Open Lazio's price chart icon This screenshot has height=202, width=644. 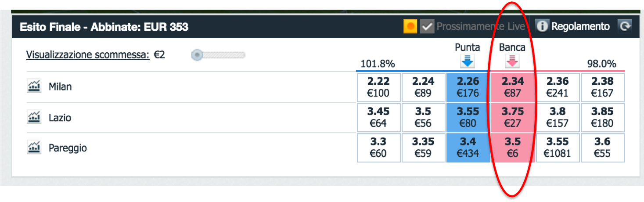34,118
